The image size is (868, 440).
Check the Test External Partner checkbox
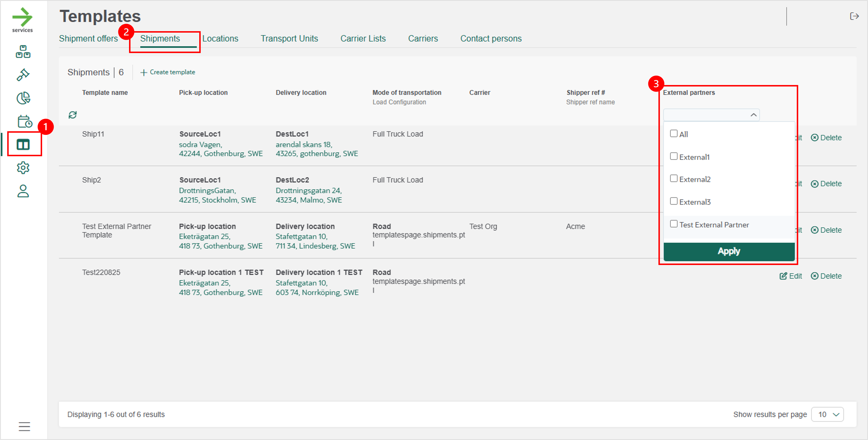pos(674,224)
